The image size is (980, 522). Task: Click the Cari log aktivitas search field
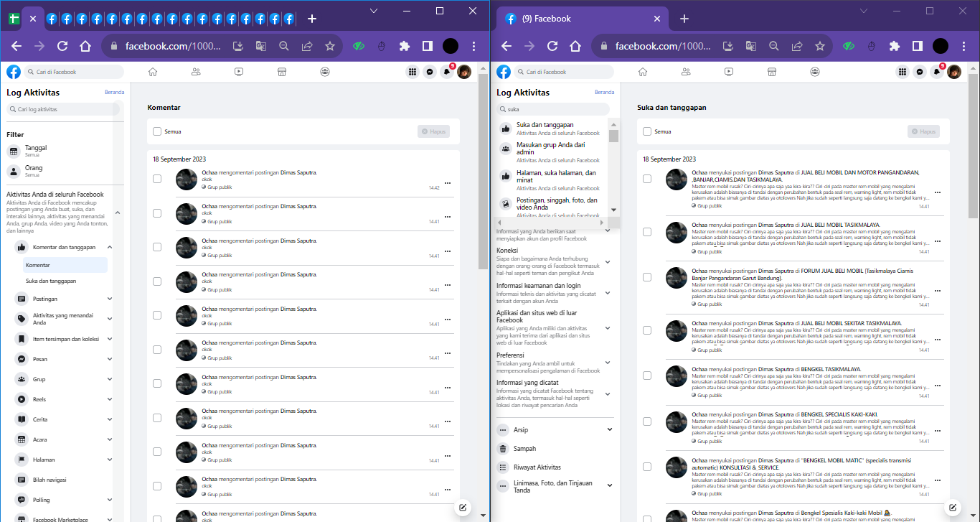click(63, 109)
